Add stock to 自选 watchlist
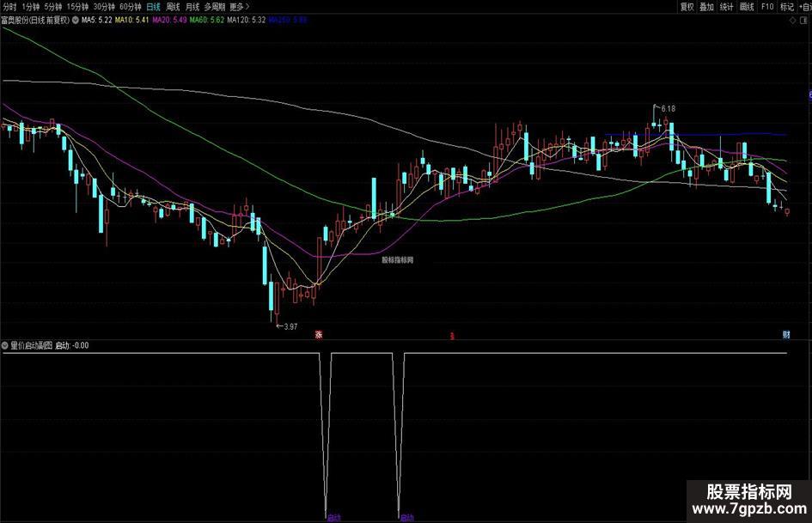 click(805, 7)
